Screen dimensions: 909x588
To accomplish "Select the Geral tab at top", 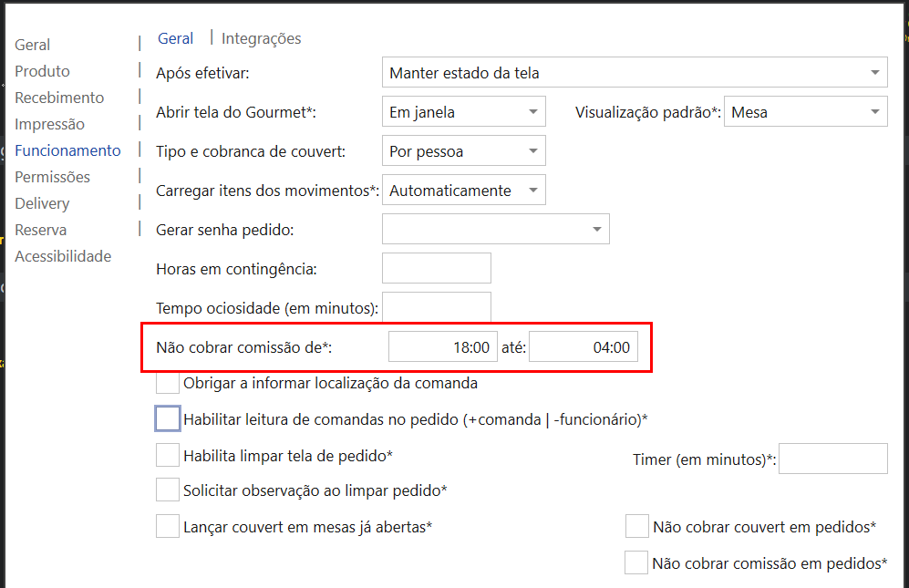I will (x=175, y=38).
